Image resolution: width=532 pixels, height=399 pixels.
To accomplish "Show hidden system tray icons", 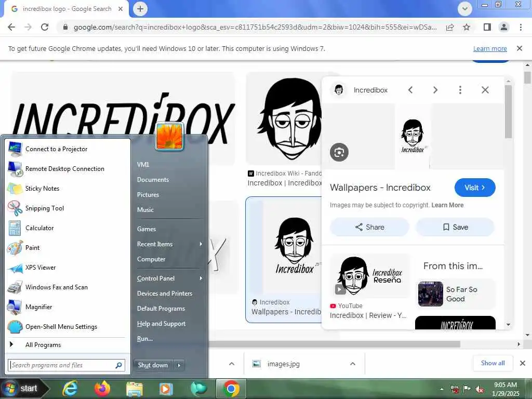I will (442, 390).
